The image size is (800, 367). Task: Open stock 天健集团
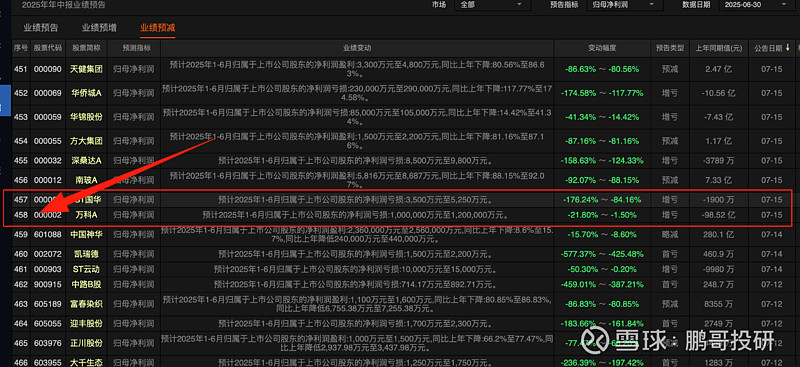[x=86, y=69]
